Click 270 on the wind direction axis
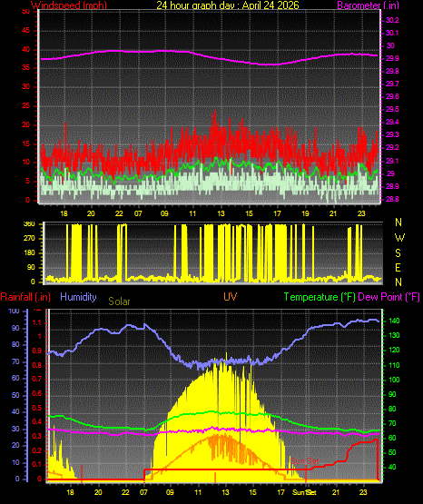 [x=29, y=239]
